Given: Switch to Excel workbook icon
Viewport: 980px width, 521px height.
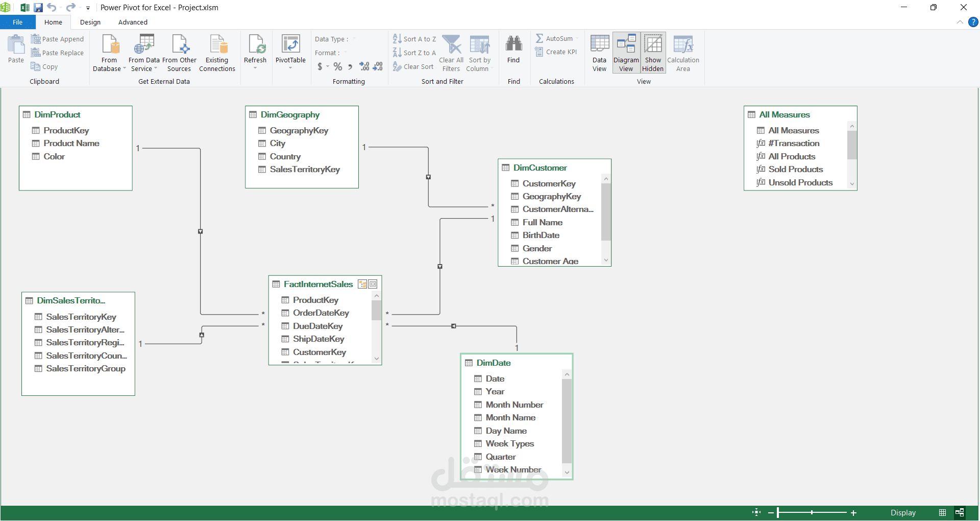Looking at the screenshot, I should [x=24, y=8].
